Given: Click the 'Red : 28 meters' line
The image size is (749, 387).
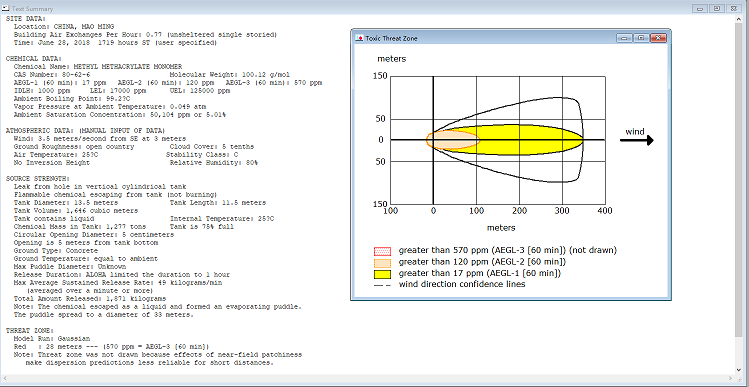Looking at the screenshot, I should [112, 346].
